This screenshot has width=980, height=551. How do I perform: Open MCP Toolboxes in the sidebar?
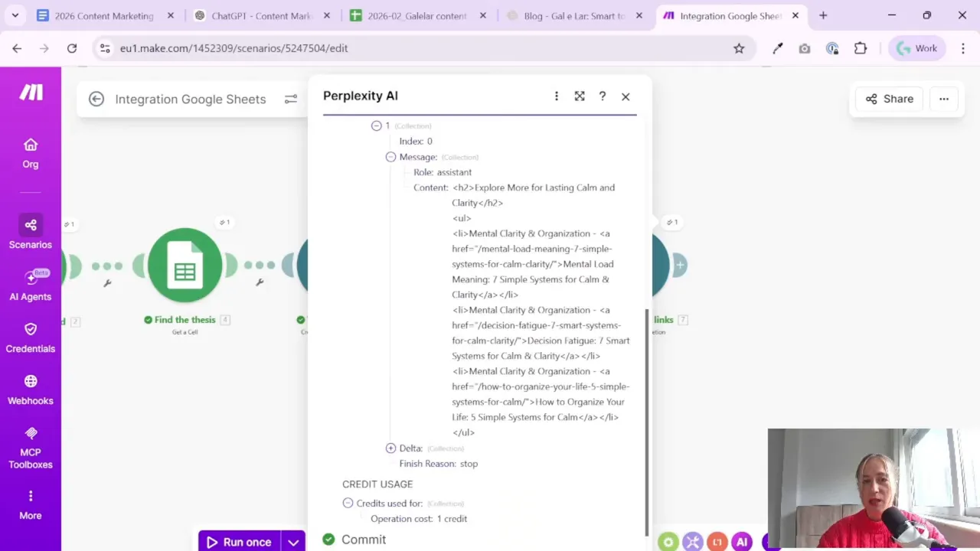tap(31, 448)
